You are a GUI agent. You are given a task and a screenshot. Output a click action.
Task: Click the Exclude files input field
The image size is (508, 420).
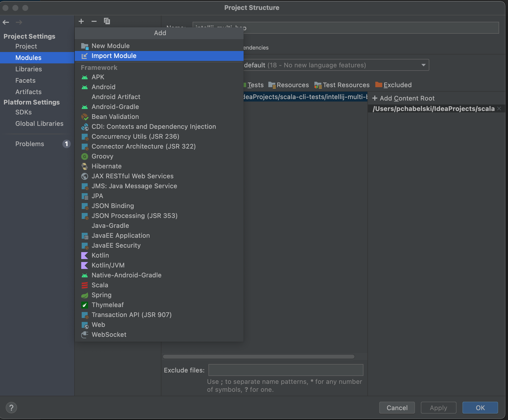285,370
